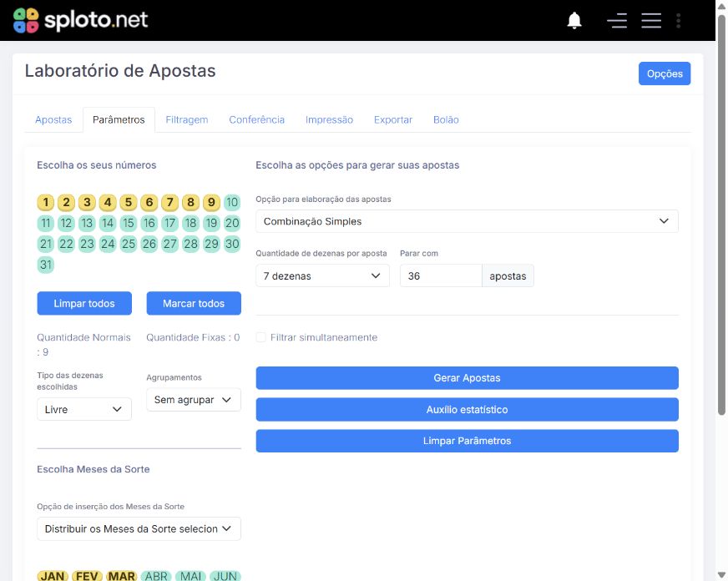Select number 20 ball
Viewport: 728px width, 581px height.
[x=232, y=223]
